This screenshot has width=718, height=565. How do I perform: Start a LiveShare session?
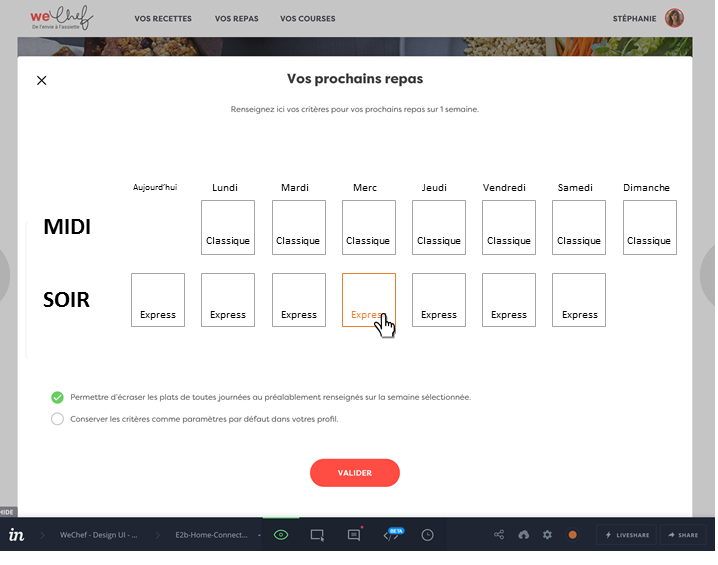626,535
